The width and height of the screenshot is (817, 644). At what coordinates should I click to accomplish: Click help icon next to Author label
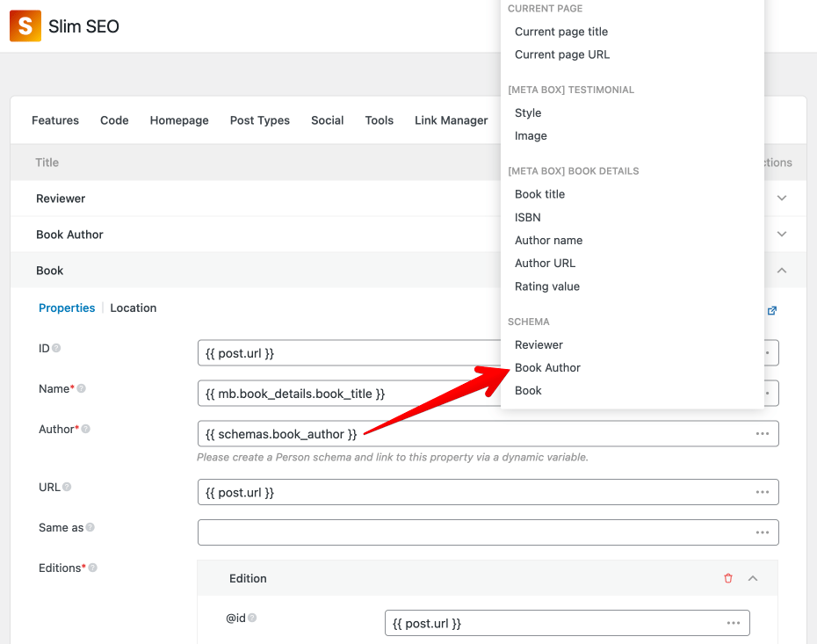coord(86,429)
